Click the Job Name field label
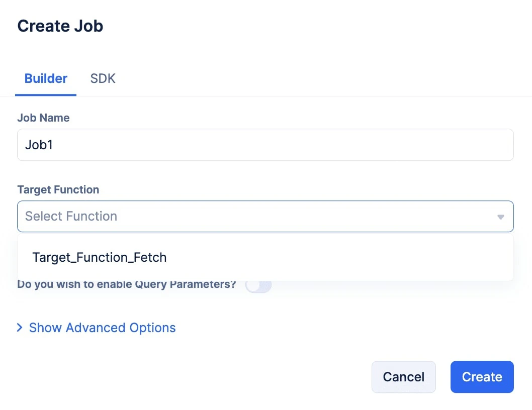 pyautogui.click(x=43, y=118)
